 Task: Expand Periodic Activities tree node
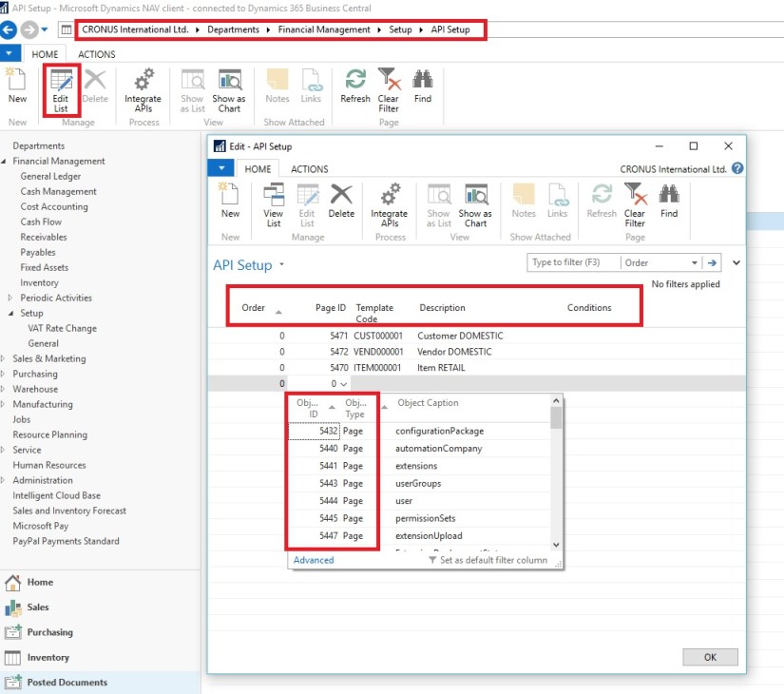tap(10, 298)
